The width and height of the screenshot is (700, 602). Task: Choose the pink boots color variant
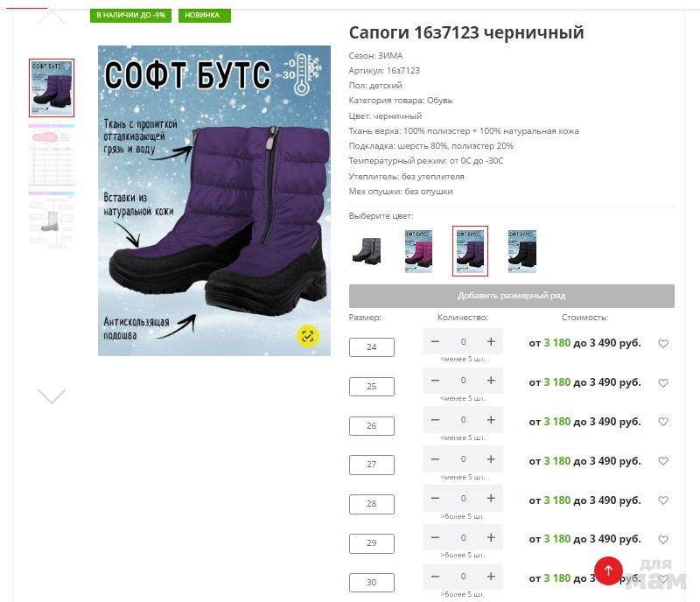coord(418,251)
